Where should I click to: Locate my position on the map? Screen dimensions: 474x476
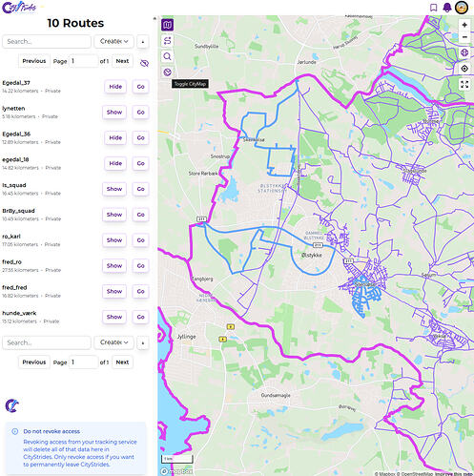[x=464, y=69]
